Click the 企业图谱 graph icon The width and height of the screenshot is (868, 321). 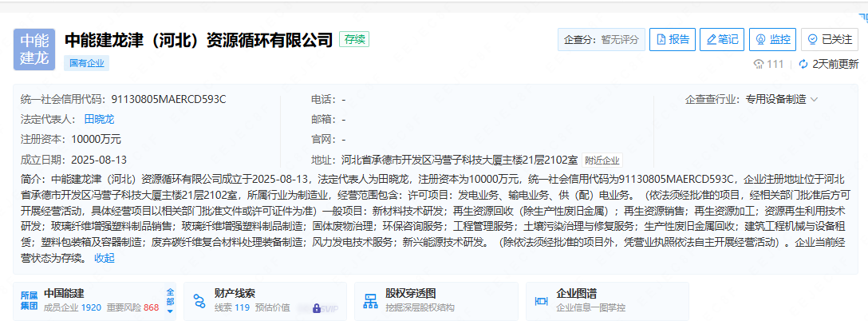[x=541, y=301]
